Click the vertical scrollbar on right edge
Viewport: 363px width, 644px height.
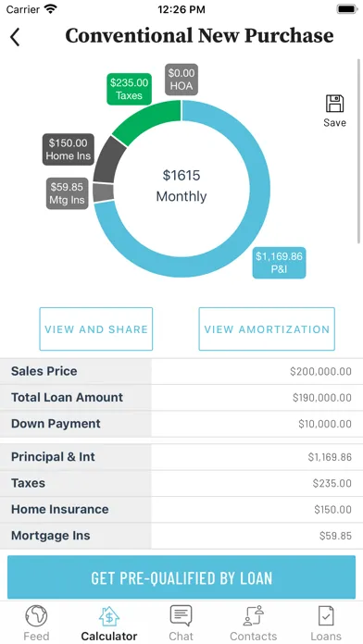point(359,152)
